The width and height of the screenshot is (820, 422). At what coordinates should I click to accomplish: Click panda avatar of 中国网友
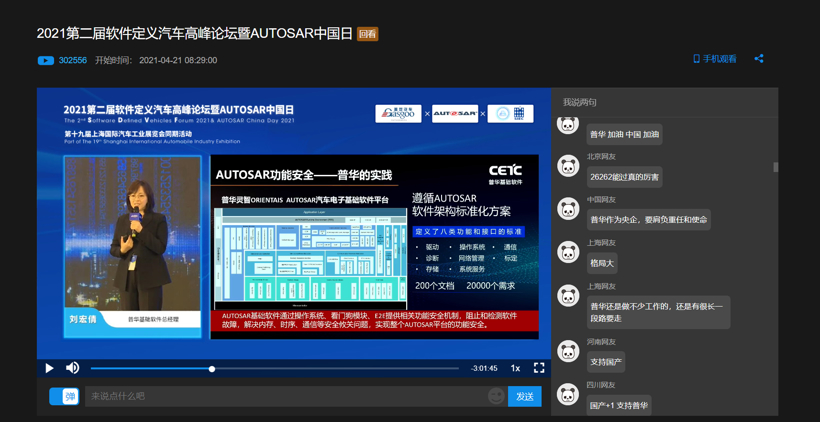[x=568, y=209]
